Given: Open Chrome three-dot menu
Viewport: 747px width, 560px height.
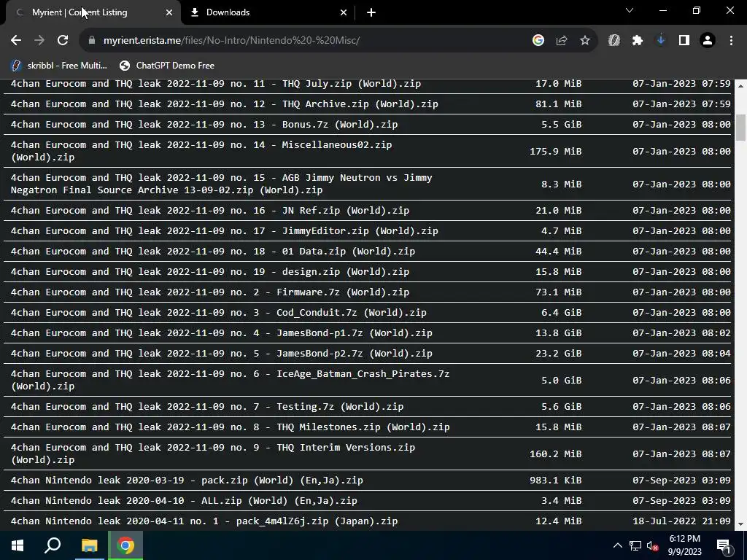Looking at the screenshot, I should point(731,41).
